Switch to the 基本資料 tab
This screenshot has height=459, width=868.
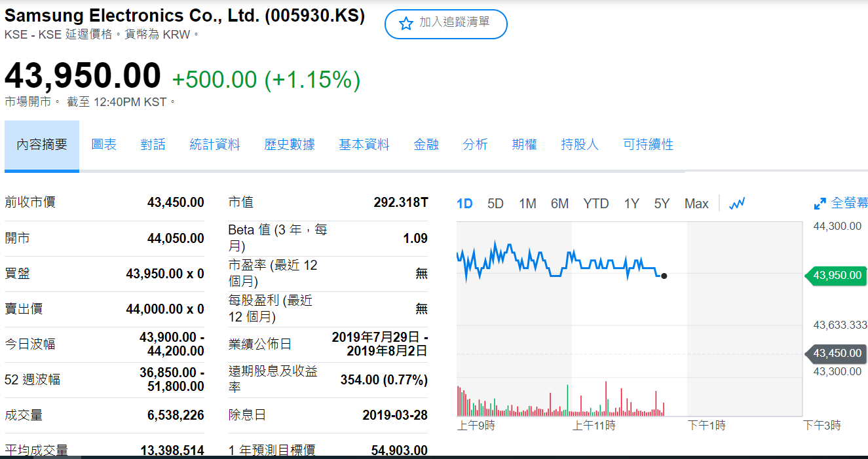click(x=364, y=145)
